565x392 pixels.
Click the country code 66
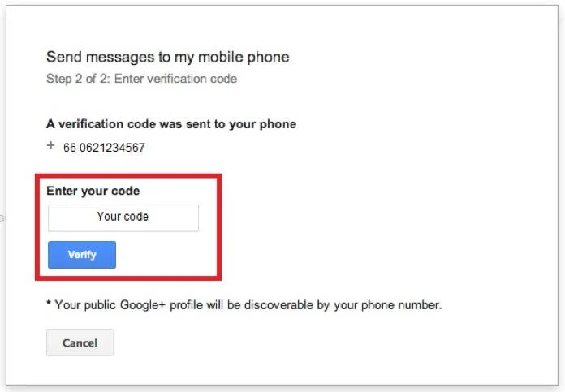click(x=70, y=148)
